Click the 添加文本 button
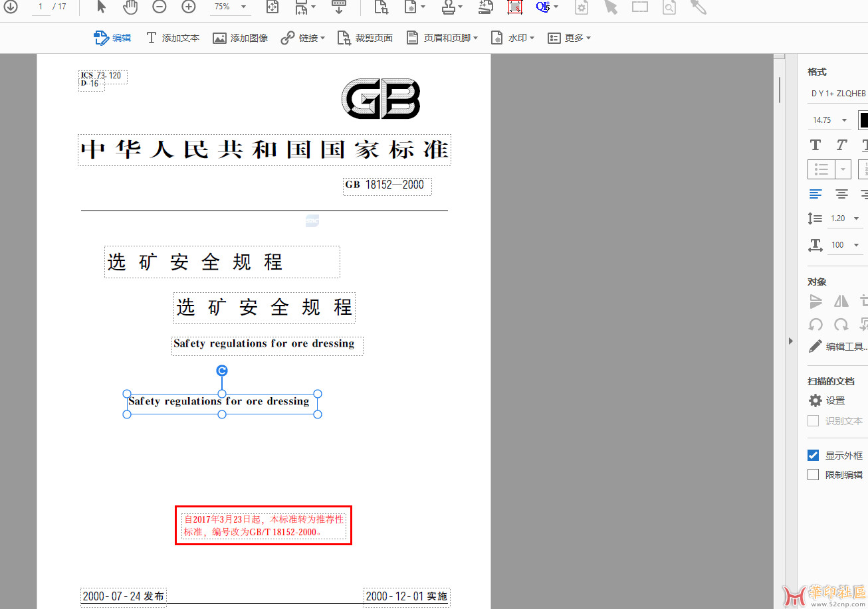Screen dimensions: 868x609 tap(173, 38)
